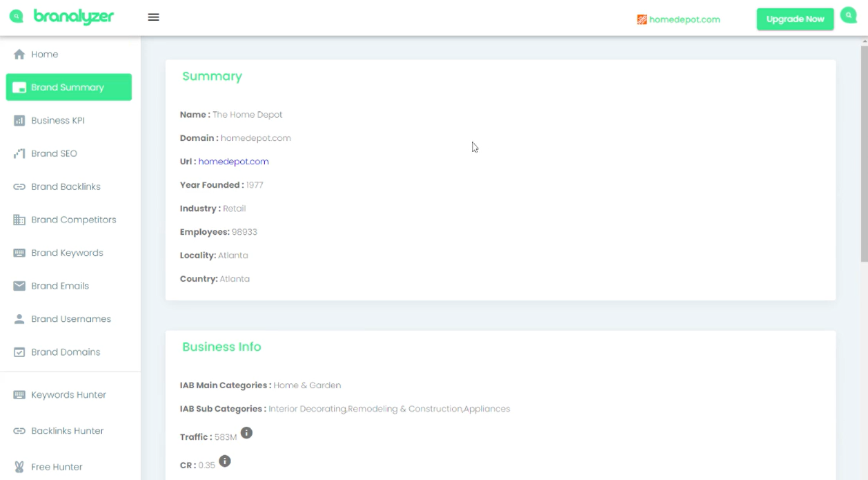This screenshot has width=868, height=480.
Task: Click the Brand Emails envelope icon
Action: tap(19, 286)
